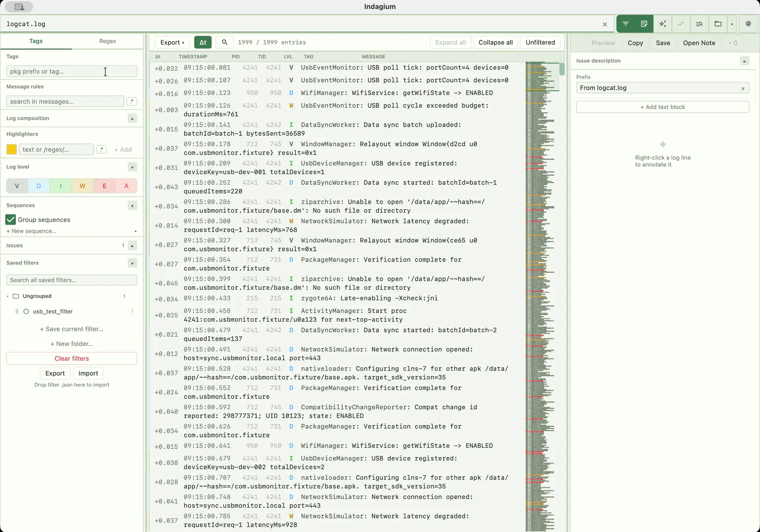The image size is (760, 532).
Task: Expand the Log composition section
Action: 133,118
